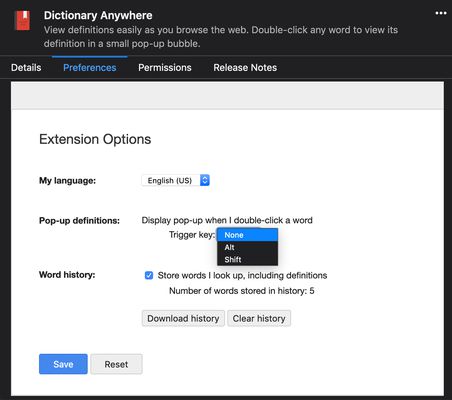The image size is (452, 400).
Task: Switch to the Details tab
Action: [x=26, y=68]
